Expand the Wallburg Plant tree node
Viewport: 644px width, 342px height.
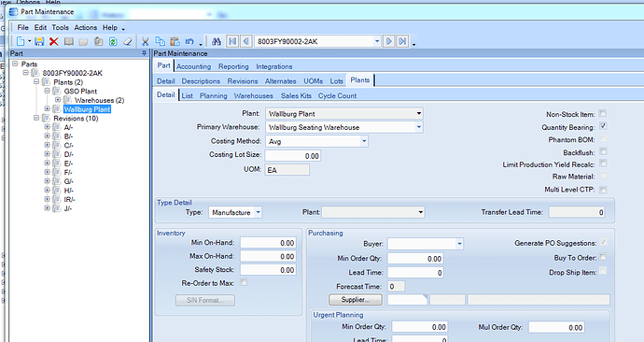(x=48, y=109)
